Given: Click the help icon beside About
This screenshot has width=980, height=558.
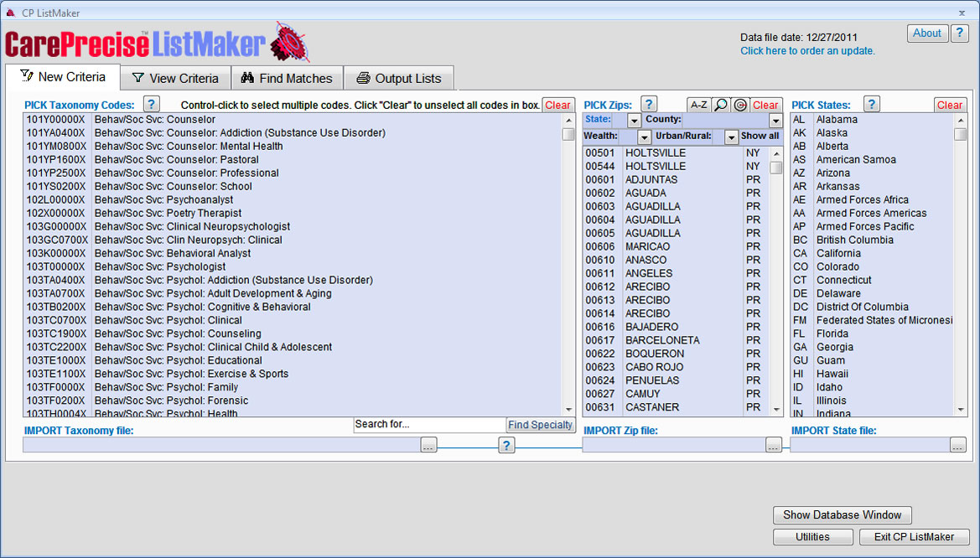Looking at the screenshot, I should pos(959,34).
